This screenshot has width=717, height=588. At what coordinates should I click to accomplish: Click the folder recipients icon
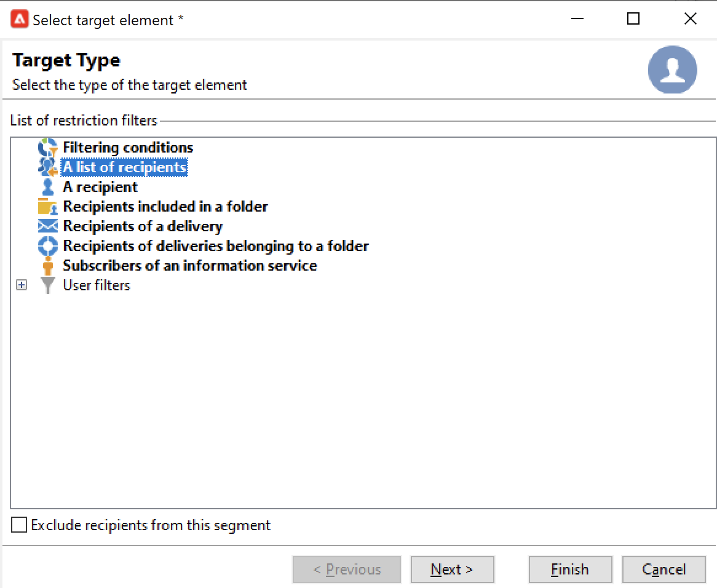pyautogui.click(x=47, y=207)
